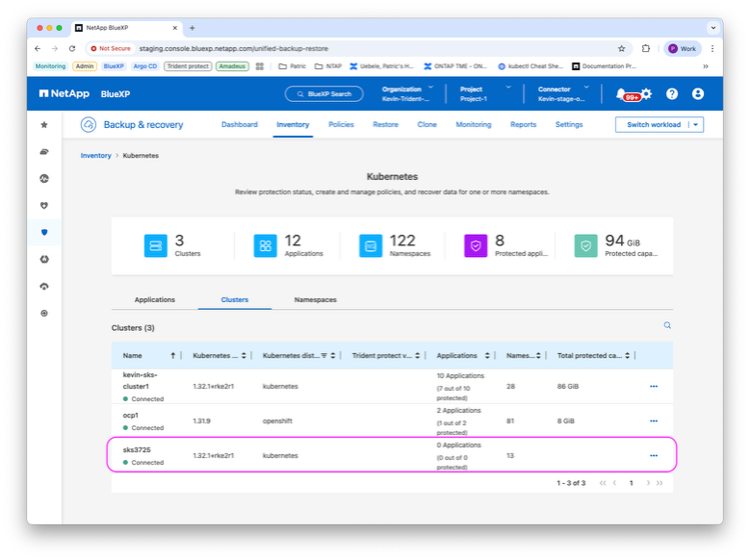Open the Chrome three-dot menu

tap(712, 48)
